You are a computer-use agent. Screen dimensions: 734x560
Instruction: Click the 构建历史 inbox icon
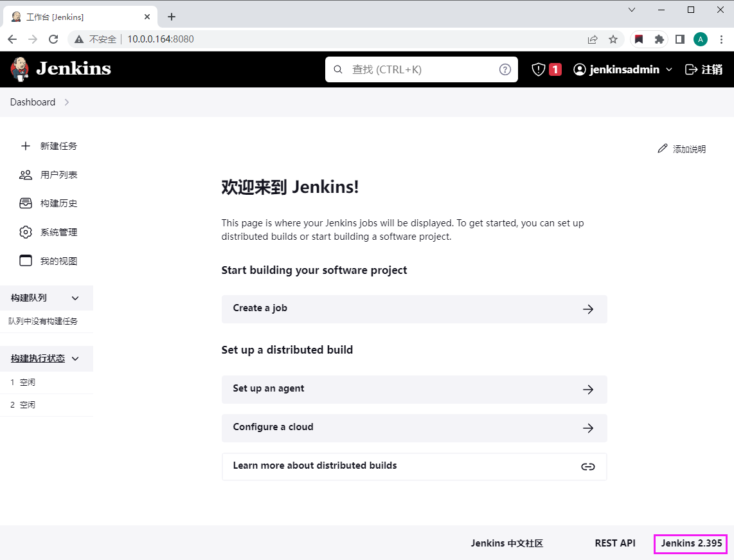pyautogui.click(x=26, y=203)
